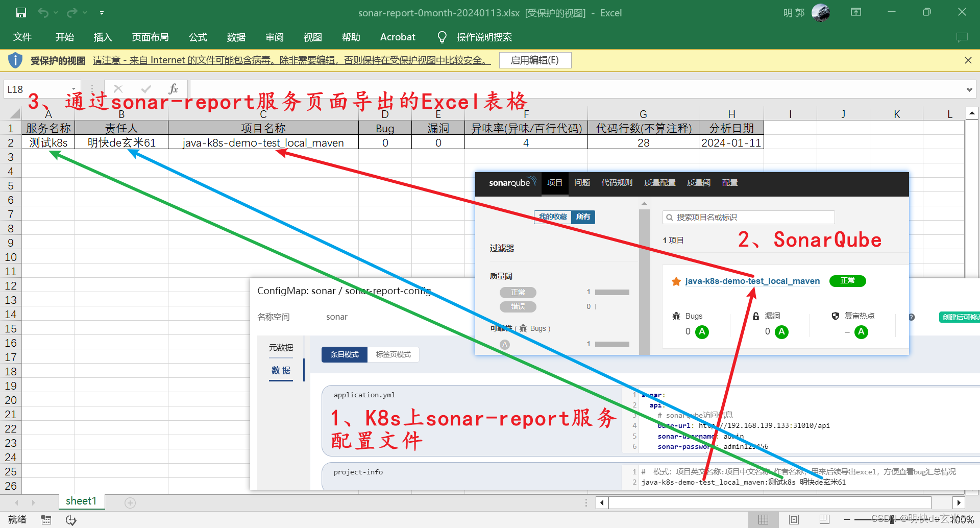Open Protected View warning message link
This screenshot has width=980, height=528.
pyautogui.click(x=292, y=60)
